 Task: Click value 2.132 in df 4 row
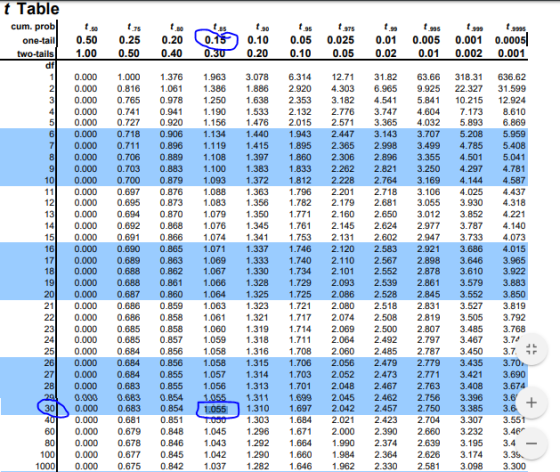point(300,112)
